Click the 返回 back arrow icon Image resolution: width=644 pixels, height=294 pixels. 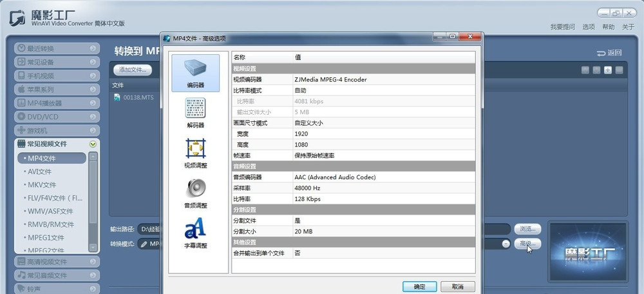coord(601,53)
